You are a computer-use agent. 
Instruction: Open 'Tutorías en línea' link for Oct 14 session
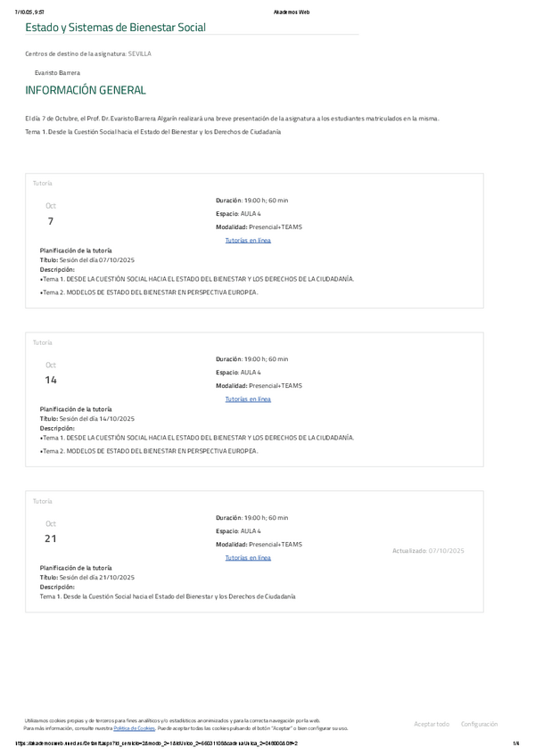coord(248,399)
